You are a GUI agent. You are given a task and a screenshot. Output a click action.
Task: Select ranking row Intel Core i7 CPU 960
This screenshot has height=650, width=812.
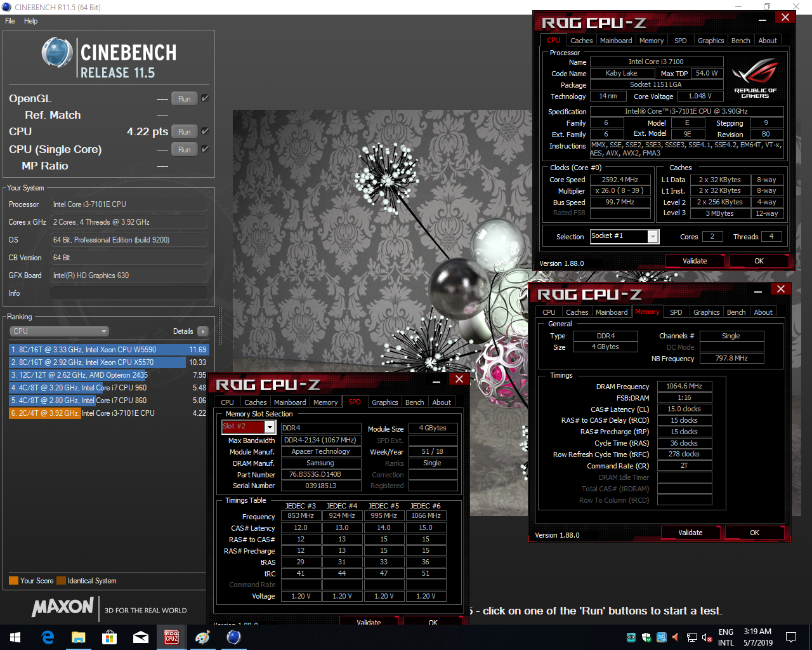108,388
